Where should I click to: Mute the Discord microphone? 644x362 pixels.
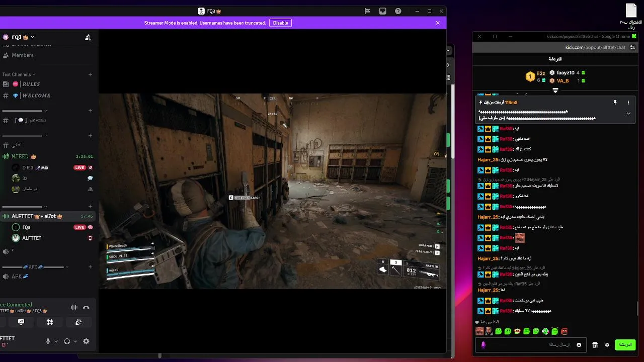point(48,341)
